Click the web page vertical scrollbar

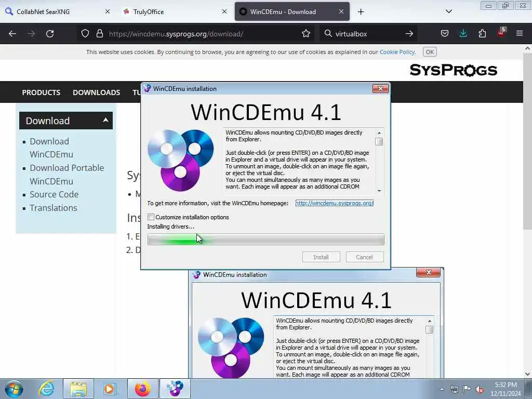[527, 142]
